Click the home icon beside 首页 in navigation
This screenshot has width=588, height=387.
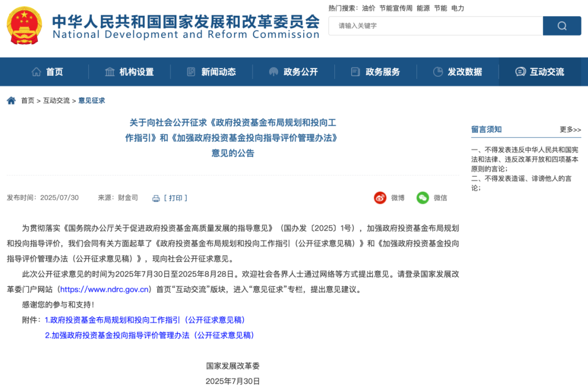(37, 71)
